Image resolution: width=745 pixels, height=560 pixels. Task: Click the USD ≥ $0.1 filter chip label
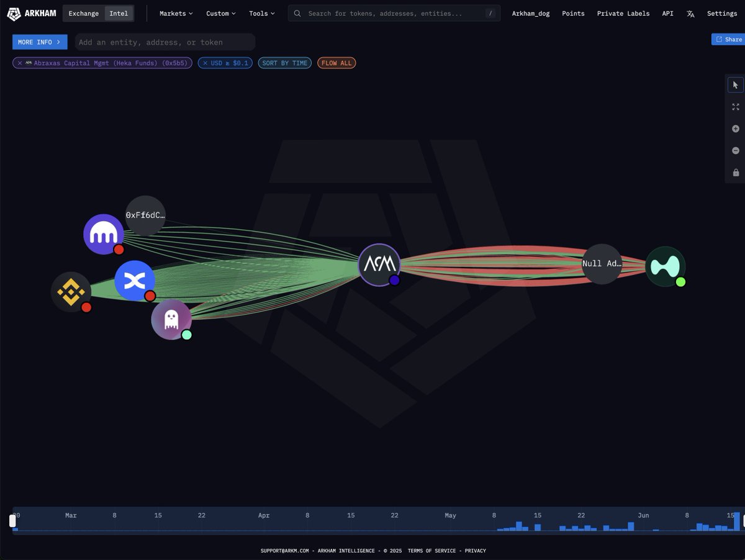pyautogui.click(x=229, y=63)
